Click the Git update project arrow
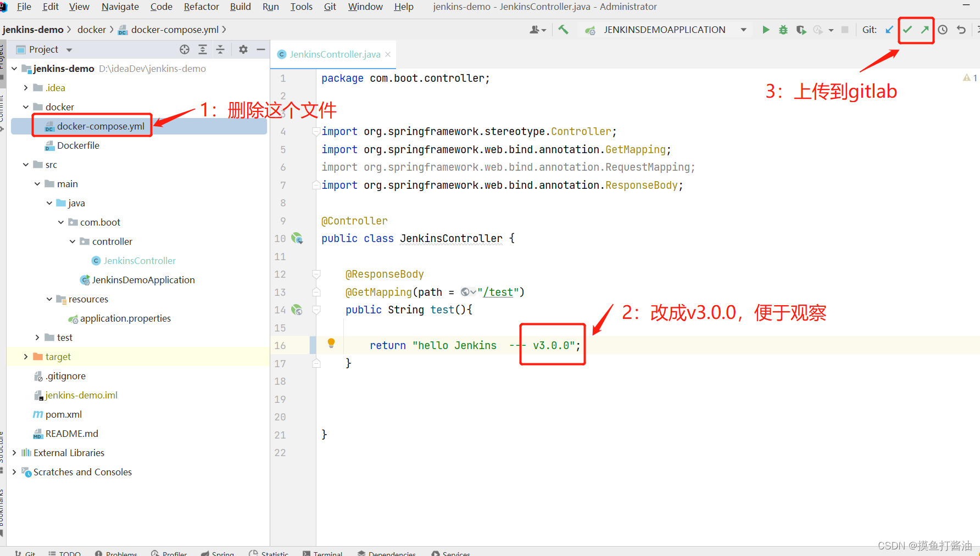This screenshot has height=556, width=980. click(889, 30)
